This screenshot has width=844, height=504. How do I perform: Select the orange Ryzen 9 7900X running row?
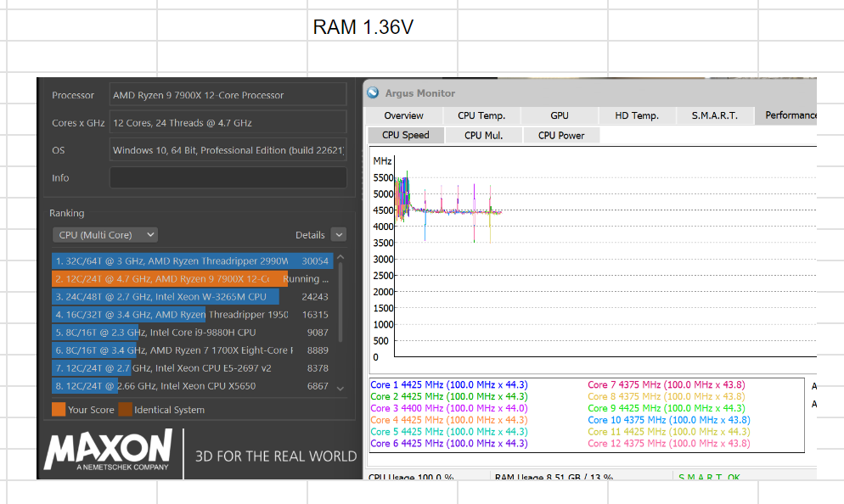(x=192, y=278)
